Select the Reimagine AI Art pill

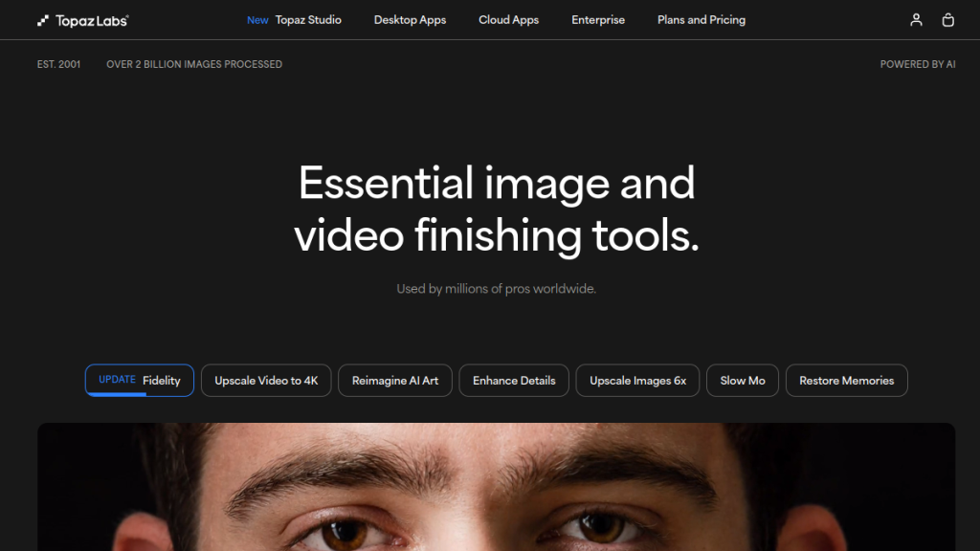click(x=395, y=381)
